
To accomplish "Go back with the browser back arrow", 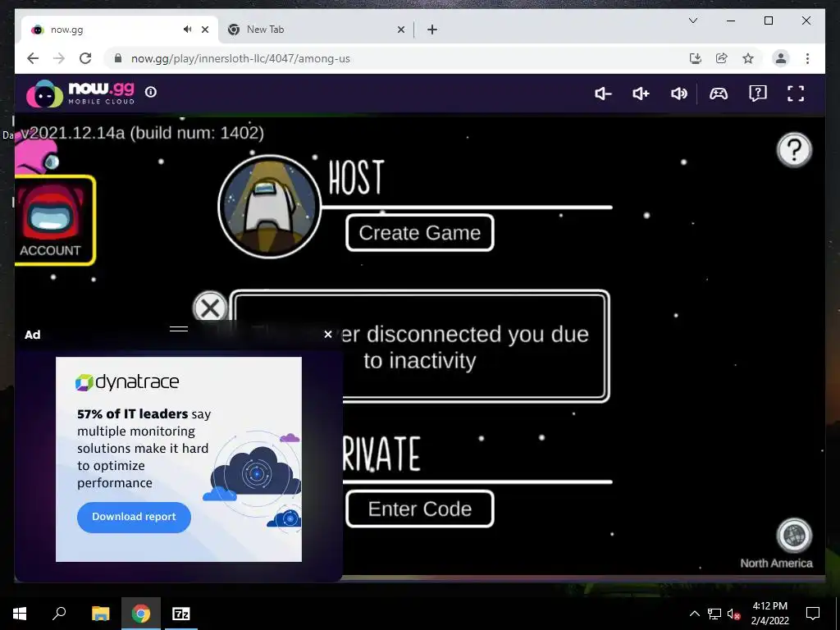I will click(33, 58).
